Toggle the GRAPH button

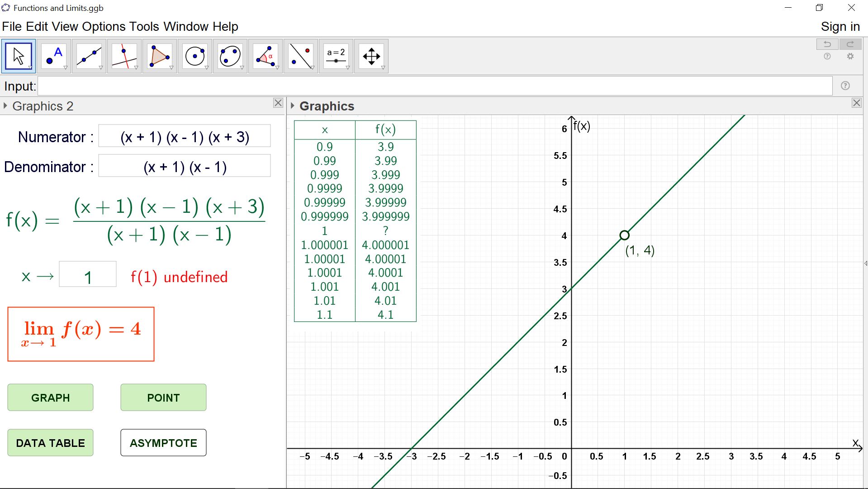[51, 398]
